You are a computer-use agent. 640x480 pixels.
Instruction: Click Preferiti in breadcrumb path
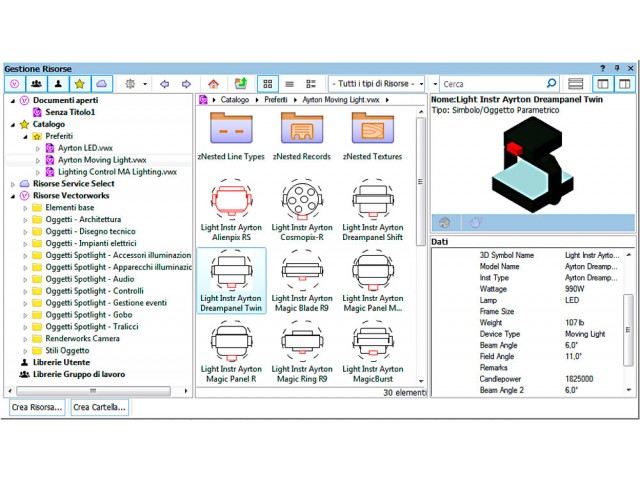(276, 100)
